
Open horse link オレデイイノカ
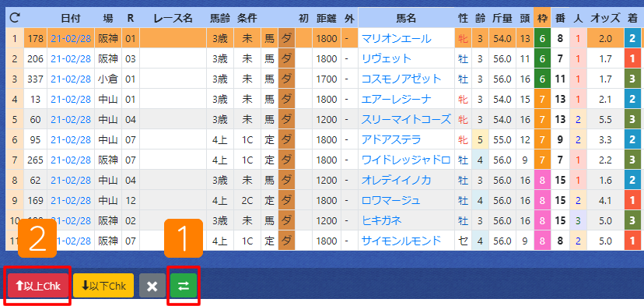point(397,180)
